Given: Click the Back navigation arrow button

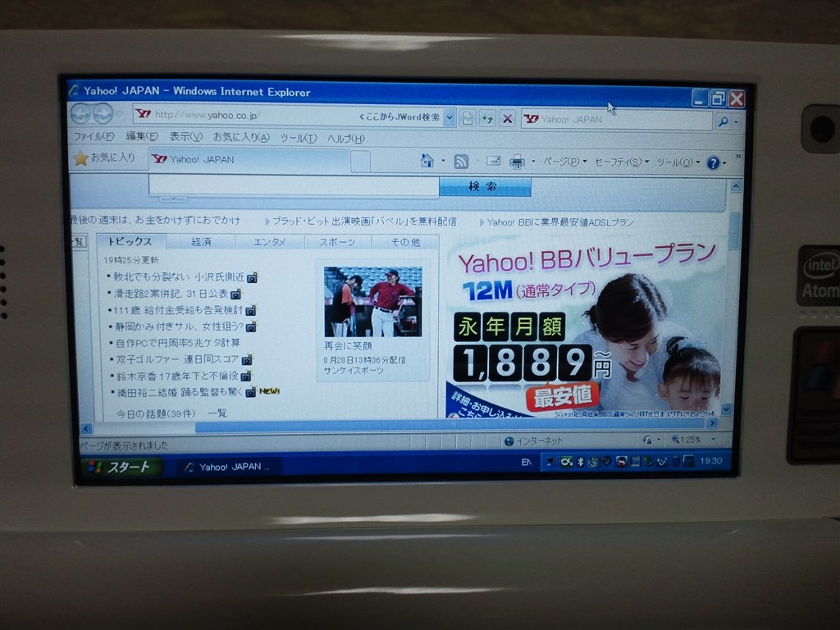Looking at the screenshot, I should coord(81,113).
